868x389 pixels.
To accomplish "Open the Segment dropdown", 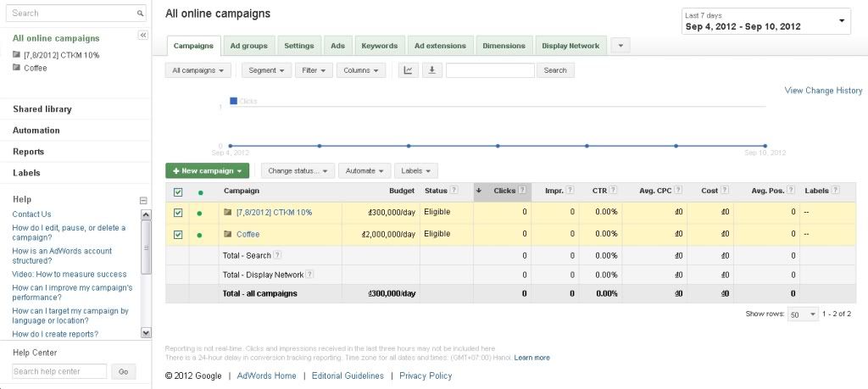I will click(267, 71).
